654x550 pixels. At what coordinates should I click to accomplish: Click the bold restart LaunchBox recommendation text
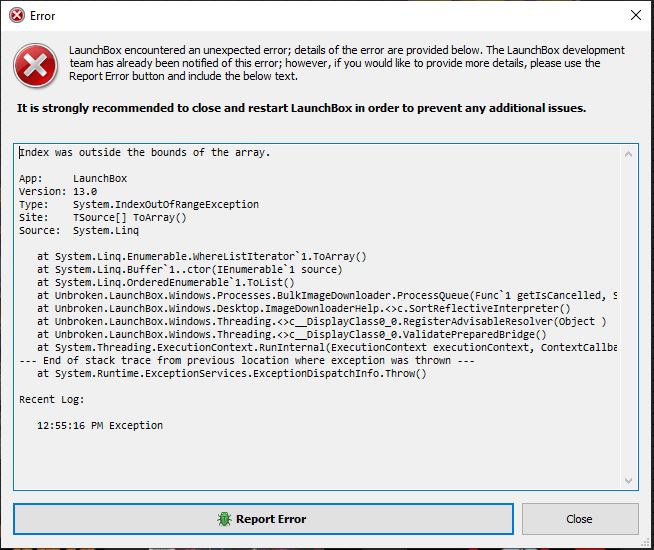301,108
